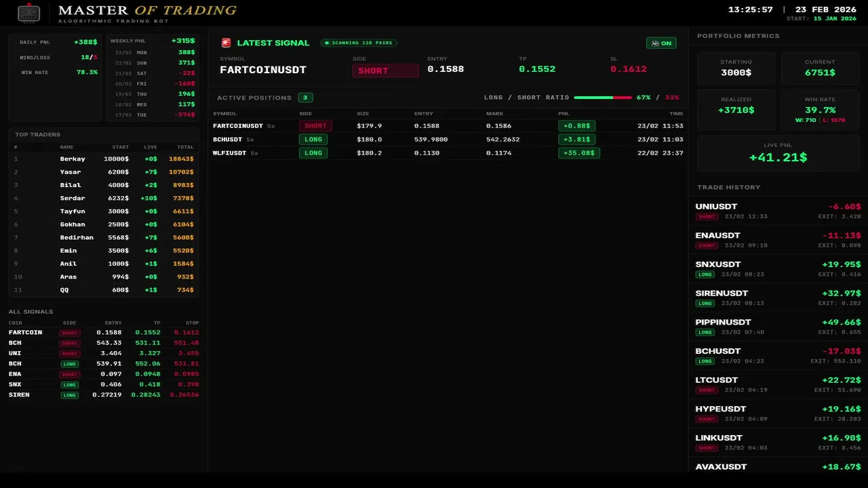Open the FARTCOINUSDT active position row

[x=448, y=126]
